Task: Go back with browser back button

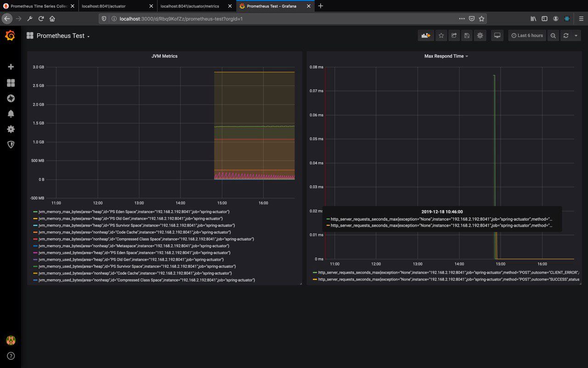Action: click(x=7, y=18)
